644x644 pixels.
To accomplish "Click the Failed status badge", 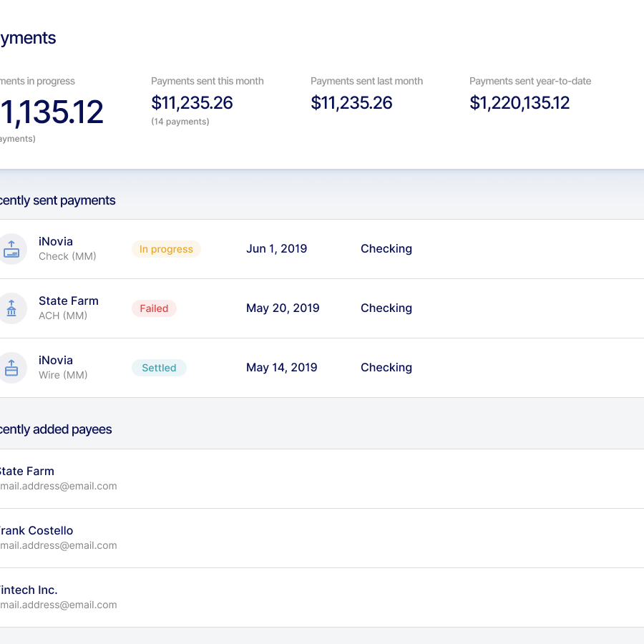I will click(154, 308).
